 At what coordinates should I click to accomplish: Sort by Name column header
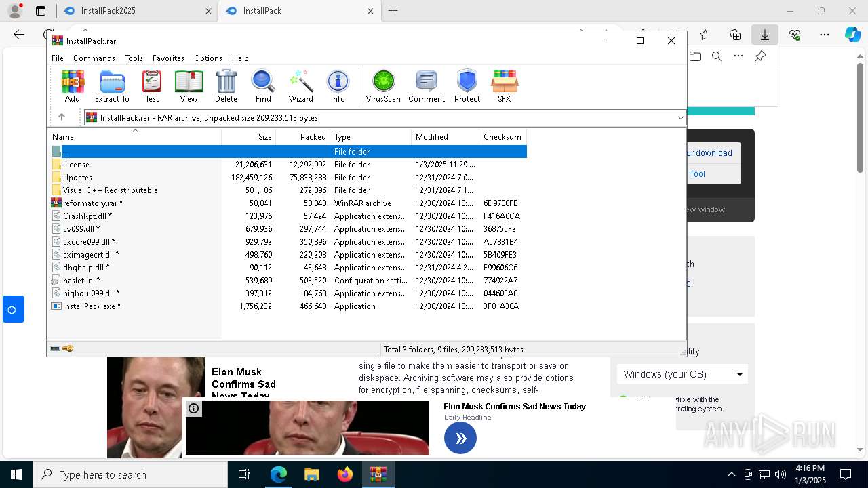(134, 137)
